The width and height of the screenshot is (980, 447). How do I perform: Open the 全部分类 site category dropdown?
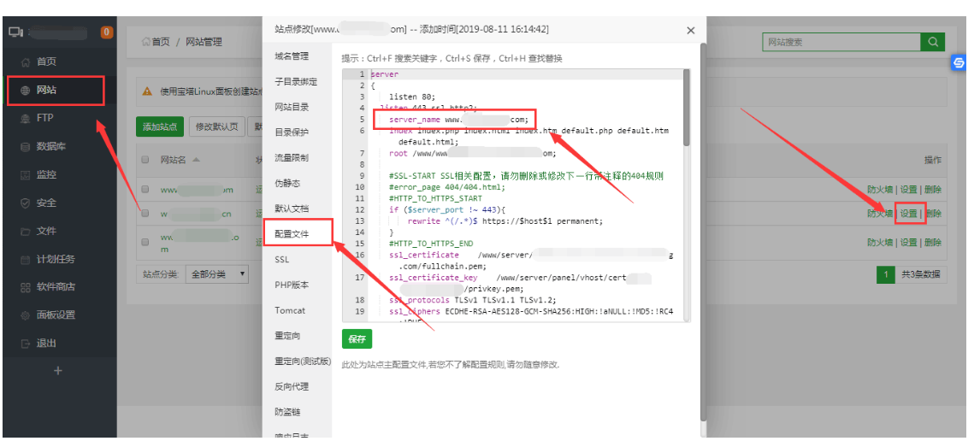(217, 274)
